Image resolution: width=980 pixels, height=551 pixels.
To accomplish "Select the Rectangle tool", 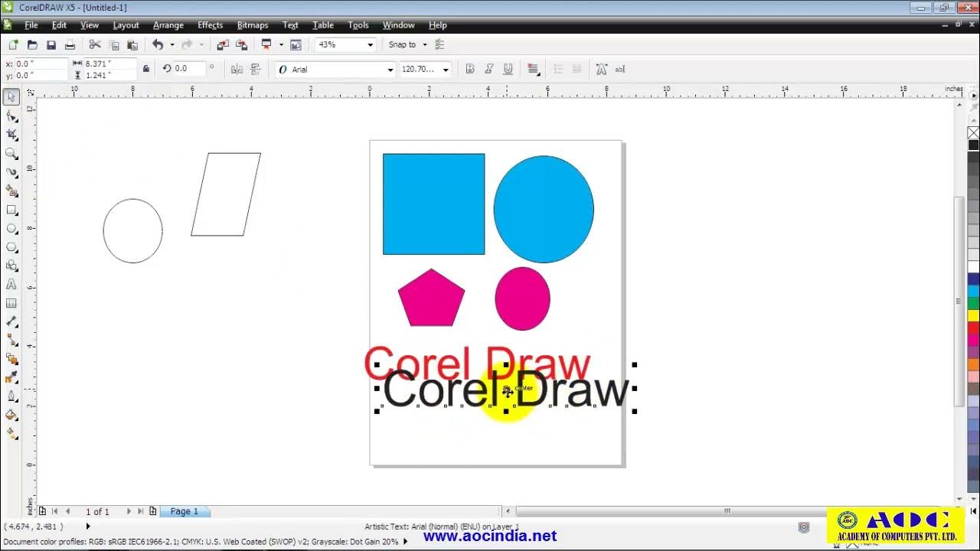I will coord(11,210).
